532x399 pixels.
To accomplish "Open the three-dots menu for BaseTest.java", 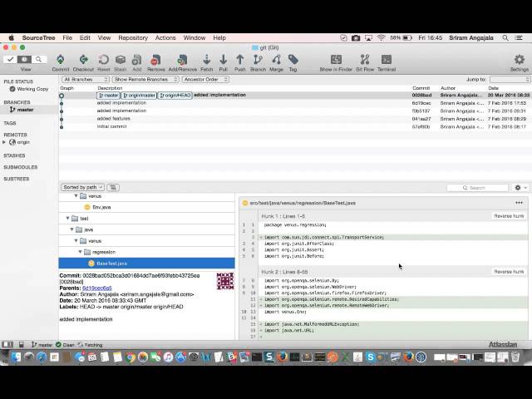I will tap(519, 203).
